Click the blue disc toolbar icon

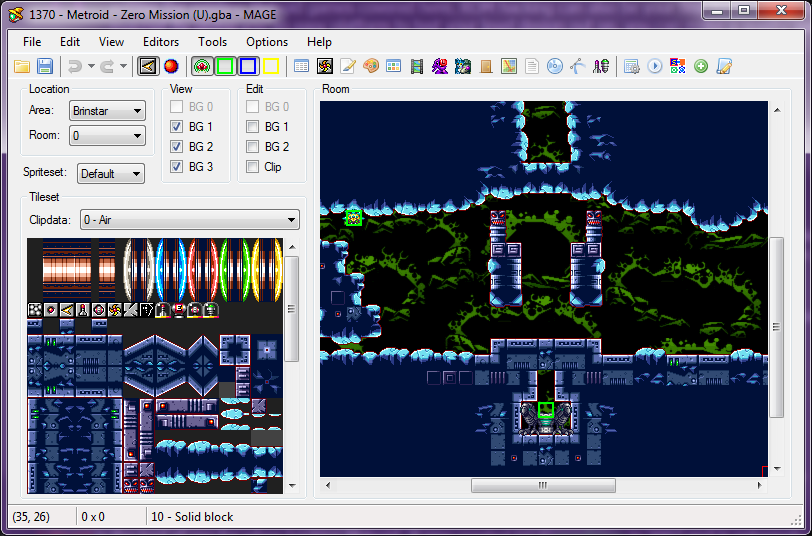coord(555,66)
